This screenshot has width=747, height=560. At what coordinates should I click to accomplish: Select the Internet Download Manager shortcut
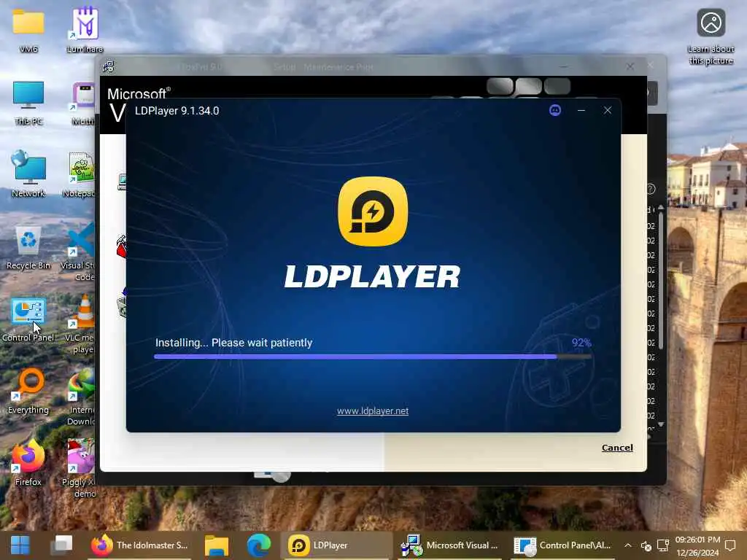[x=81, y=397]
